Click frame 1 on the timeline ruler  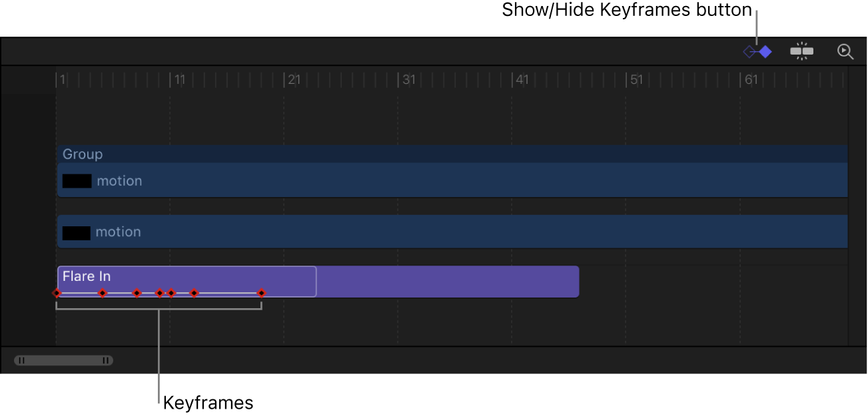pyautogui.click(x=60, y=79)
